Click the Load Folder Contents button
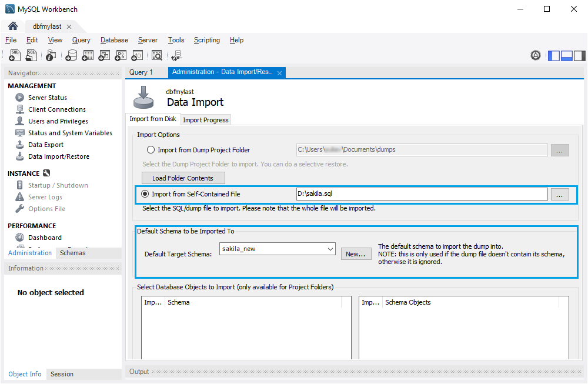The height and width of the screenshot is (384, 588). pos(183,178)
